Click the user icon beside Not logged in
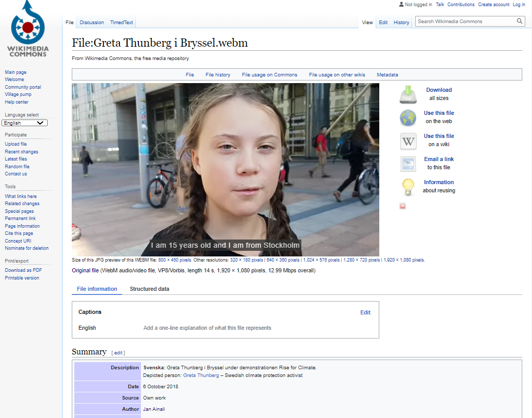Image resolution: width=532 pixels, height=418 pixels. tap(401, 5)
